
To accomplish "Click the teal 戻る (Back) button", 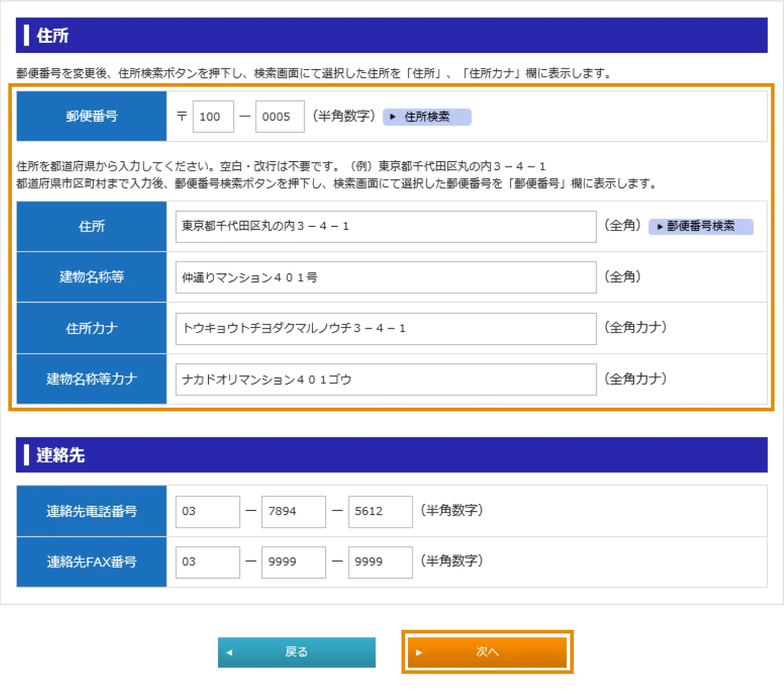I will (297, 652).
